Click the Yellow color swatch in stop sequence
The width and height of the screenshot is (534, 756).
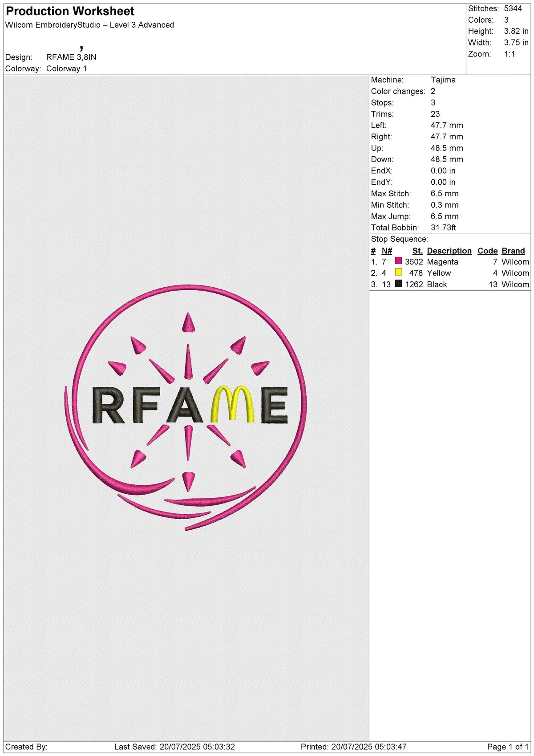399,272
